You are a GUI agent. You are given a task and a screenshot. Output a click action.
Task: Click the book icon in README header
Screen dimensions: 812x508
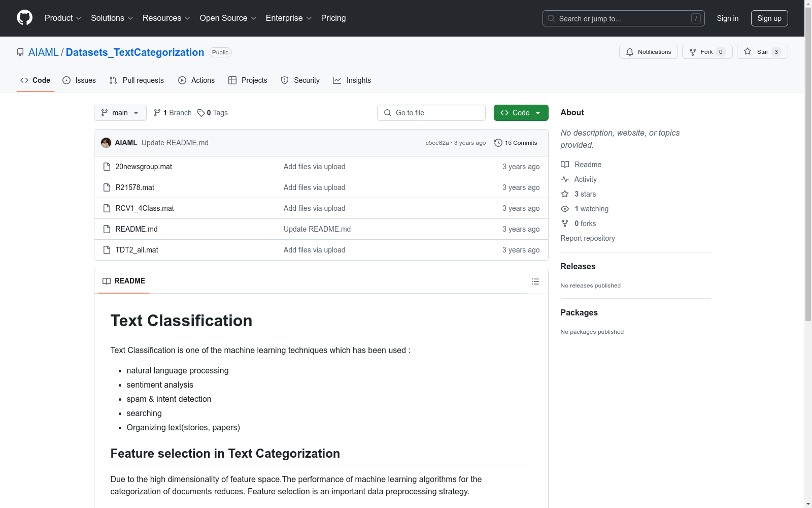pyautogui.click(x=107, y=281)
